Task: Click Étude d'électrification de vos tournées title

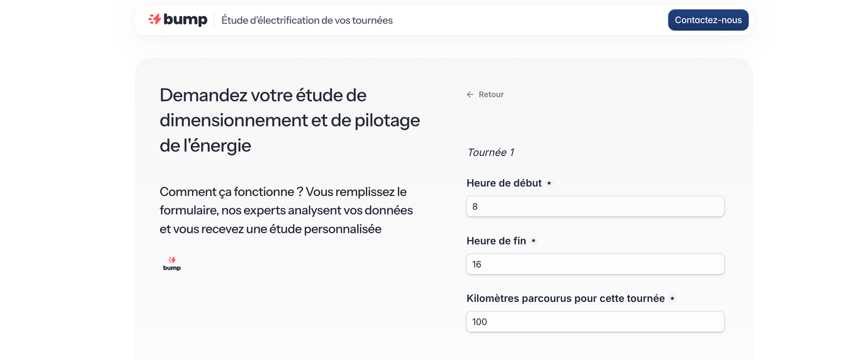Action: point(307,21)
